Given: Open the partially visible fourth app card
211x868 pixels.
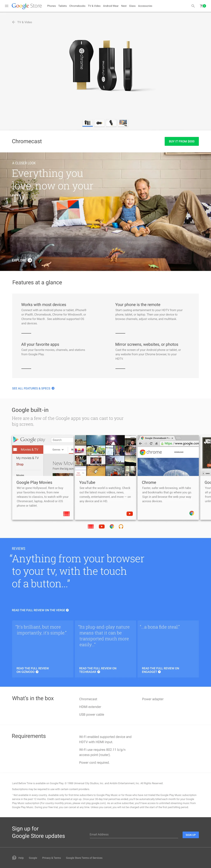Looking at the screenshot, I should click(x=206, y=477).
